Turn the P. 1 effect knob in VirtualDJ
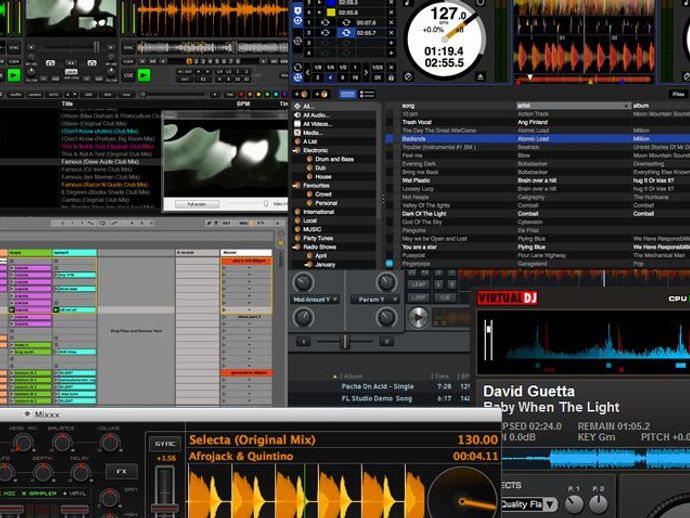Viewport: 690px width, 518px height. click(x=574, y=504)
